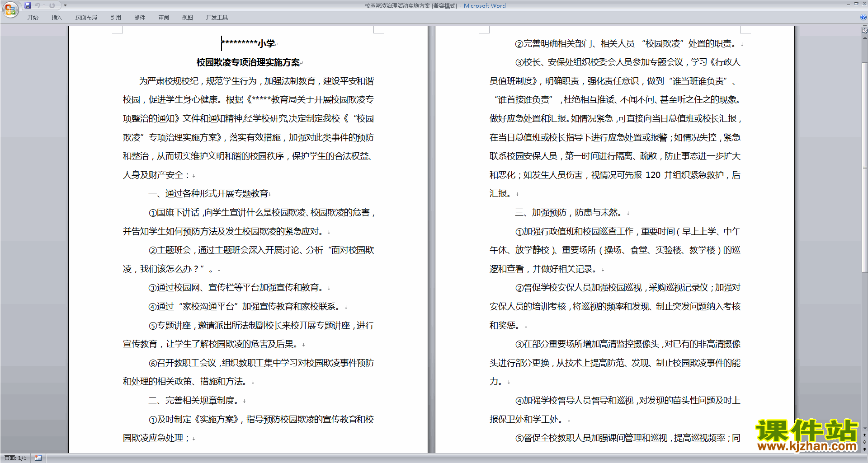Jump to previous page with double-up arrow
The height and width of the screenshot is (463, 868).
[865, 435]
